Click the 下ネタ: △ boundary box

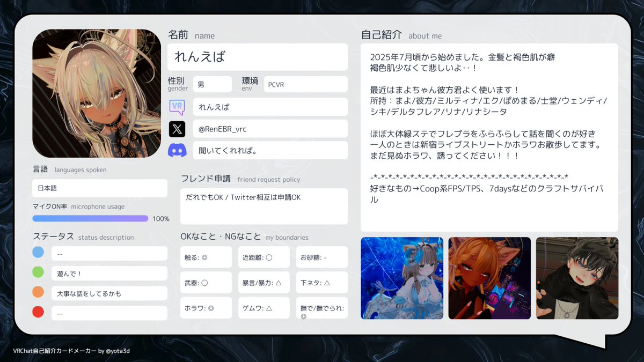(322, 282)
